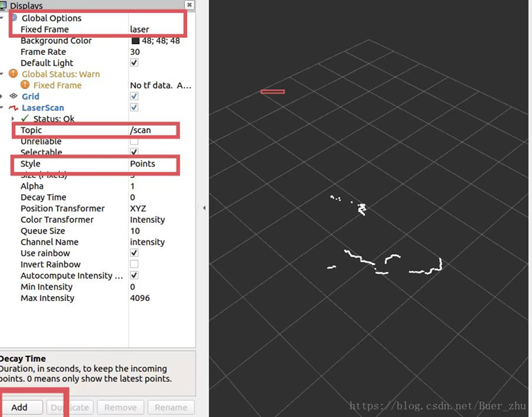This screenshot has height=417, width=532.
Task: Expand the Grid display node
Action: [1, 97]
